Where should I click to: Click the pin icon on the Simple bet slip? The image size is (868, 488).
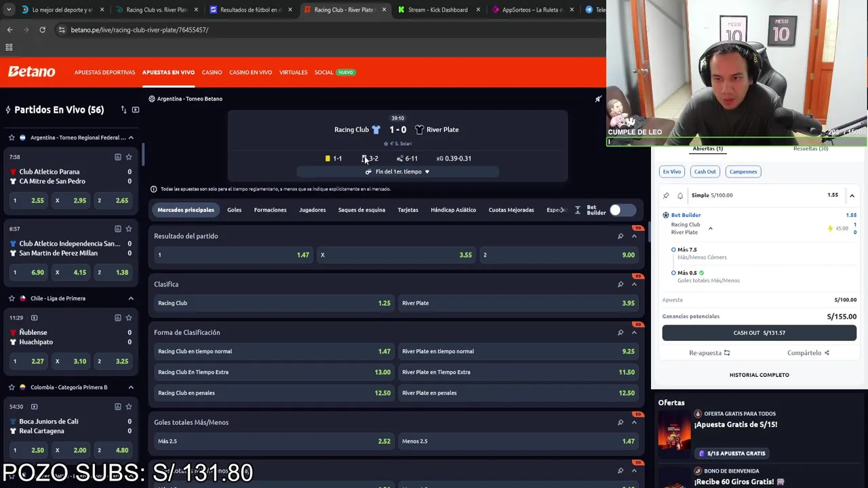point(666,195)
